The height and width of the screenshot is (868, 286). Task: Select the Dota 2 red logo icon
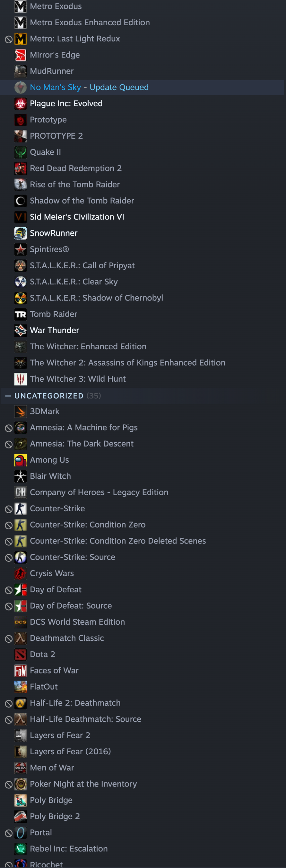[x=20, y=654]
